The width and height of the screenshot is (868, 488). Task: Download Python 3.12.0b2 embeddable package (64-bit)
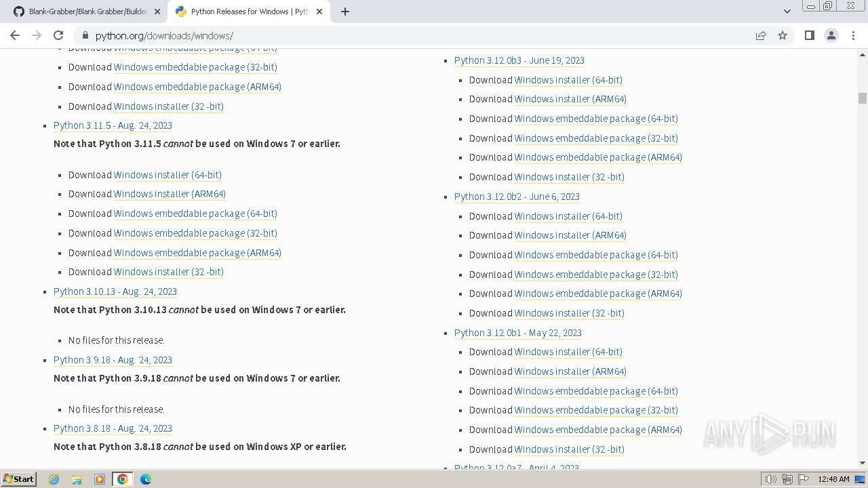(x=596, y=255)
